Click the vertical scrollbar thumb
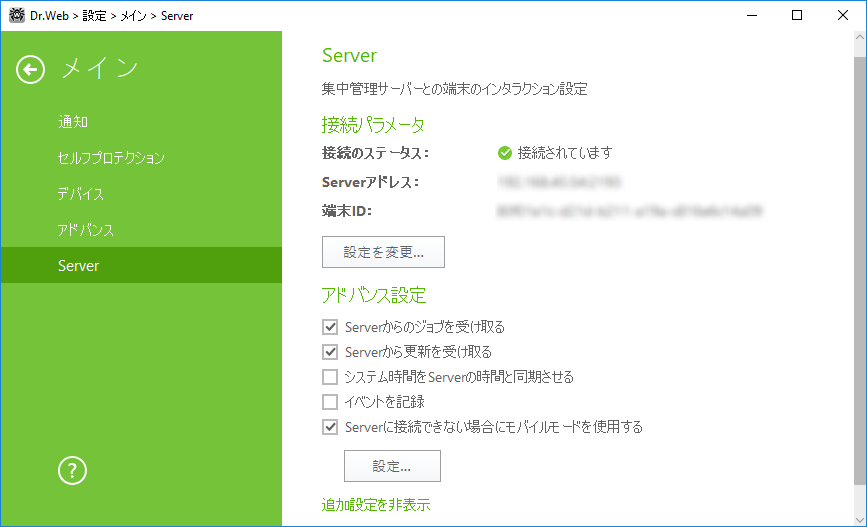867x527 pixels. pyautogui.click(x=860, y=271)
